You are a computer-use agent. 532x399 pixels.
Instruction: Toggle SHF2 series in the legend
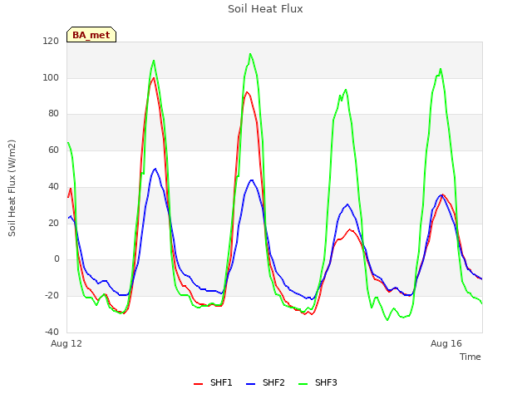click(x=265, y=382)
